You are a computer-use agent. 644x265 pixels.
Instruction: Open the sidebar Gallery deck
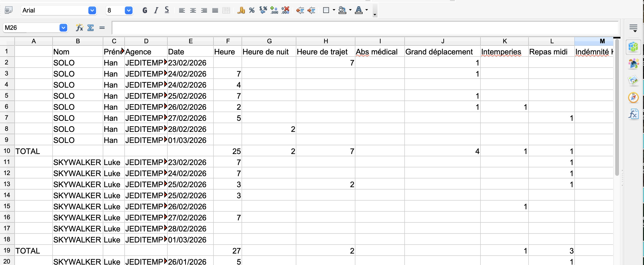[x=633, y=80]
